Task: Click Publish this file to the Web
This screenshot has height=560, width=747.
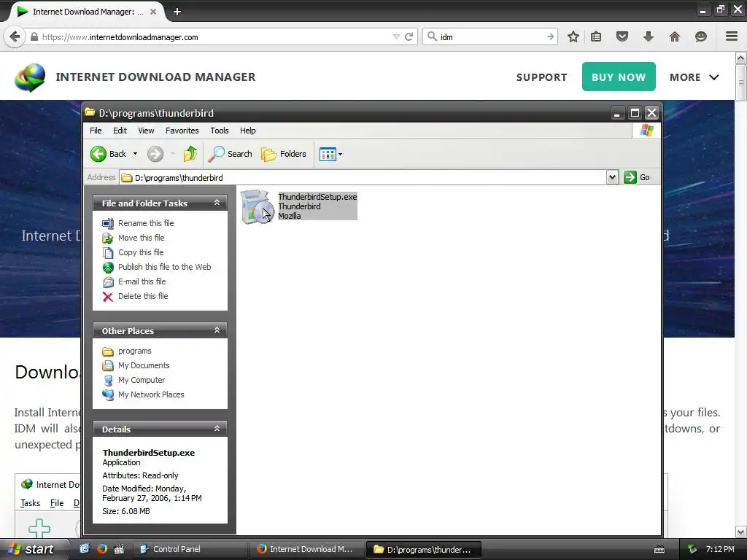Action: click(x=164, y=267)
